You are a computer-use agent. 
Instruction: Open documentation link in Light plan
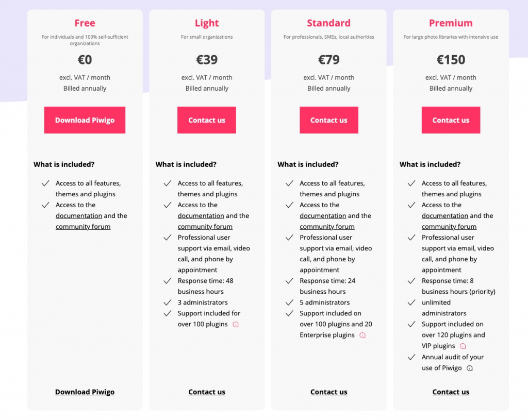pos(201,216)
